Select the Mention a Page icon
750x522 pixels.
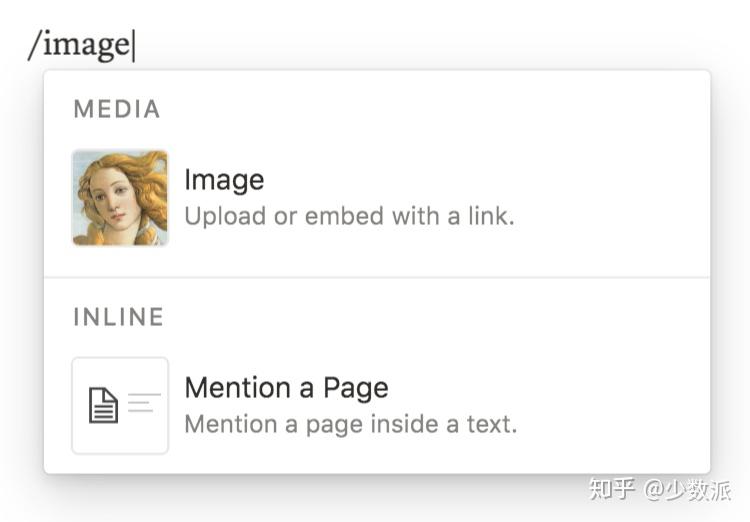click(x=120, y=405)
